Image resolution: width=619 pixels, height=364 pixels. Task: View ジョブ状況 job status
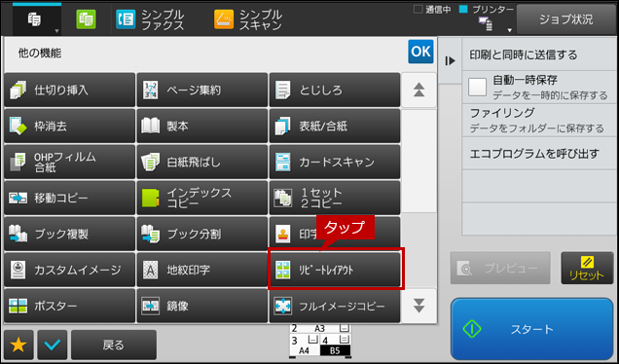click(565, 19)
